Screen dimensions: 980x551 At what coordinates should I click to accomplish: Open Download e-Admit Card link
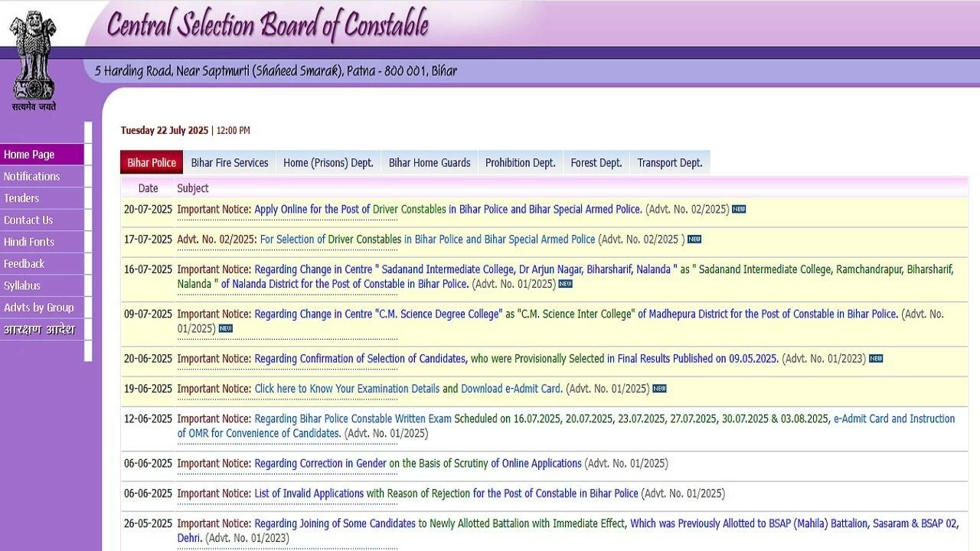click(511, 388)
